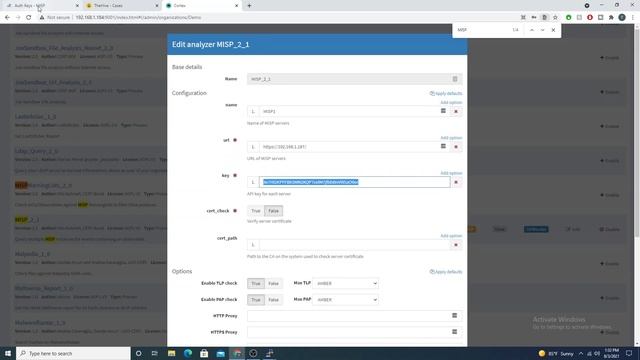Switch to the Auth Keys MISP tab
This screenshot has height=360, width=640.
point(41,6)
